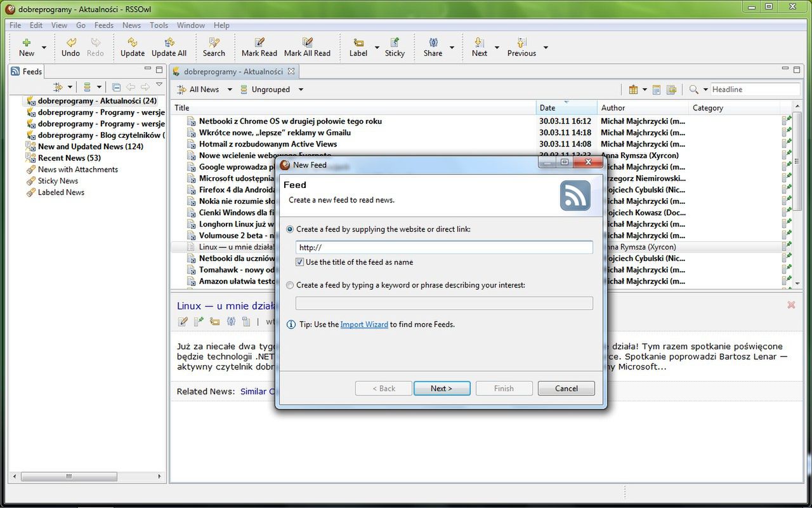The image size is (812, 508).
Task: Click the Share toolbar icon
Action: [433, 43]
